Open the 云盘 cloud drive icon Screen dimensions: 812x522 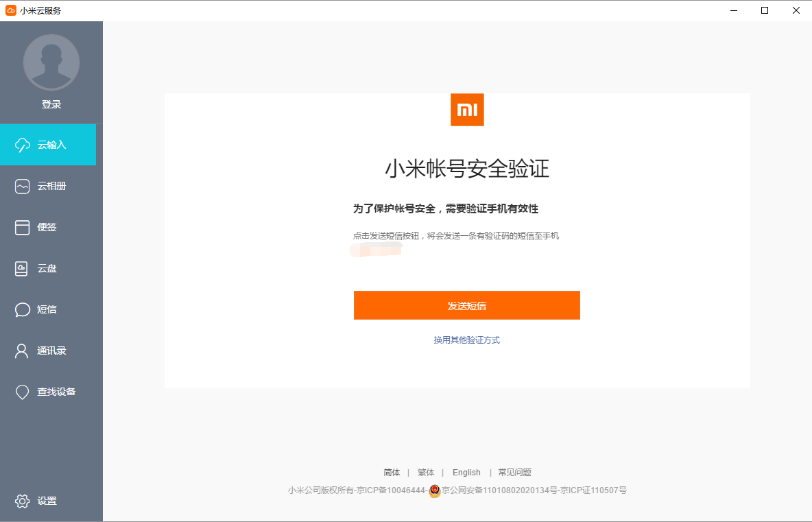[x=21, y=268]
